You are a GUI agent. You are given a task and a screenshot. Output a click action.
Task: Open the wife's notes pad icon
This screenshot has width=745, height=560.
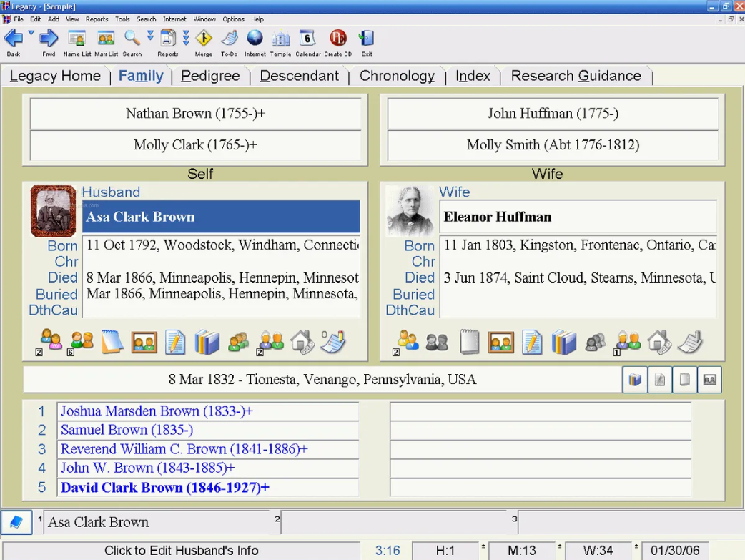coord(470,341)
